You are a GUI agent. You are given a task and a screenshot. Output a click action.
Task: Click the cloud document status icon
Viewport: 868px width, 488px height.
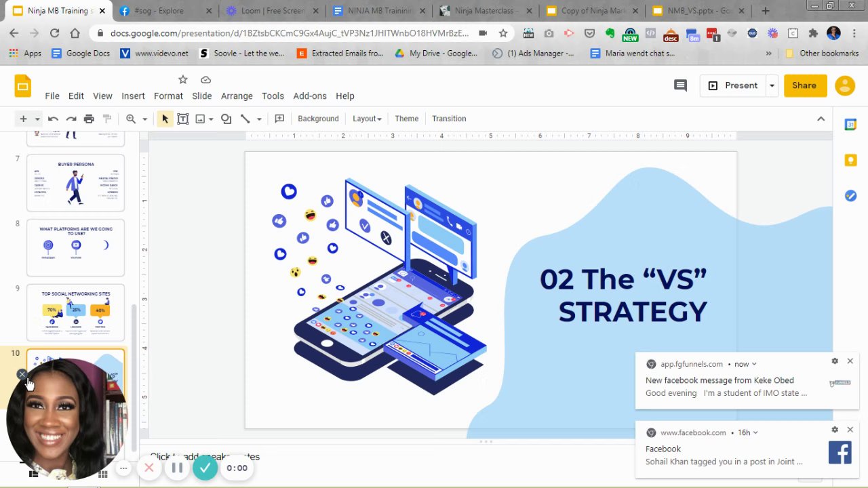pos(206,79)
